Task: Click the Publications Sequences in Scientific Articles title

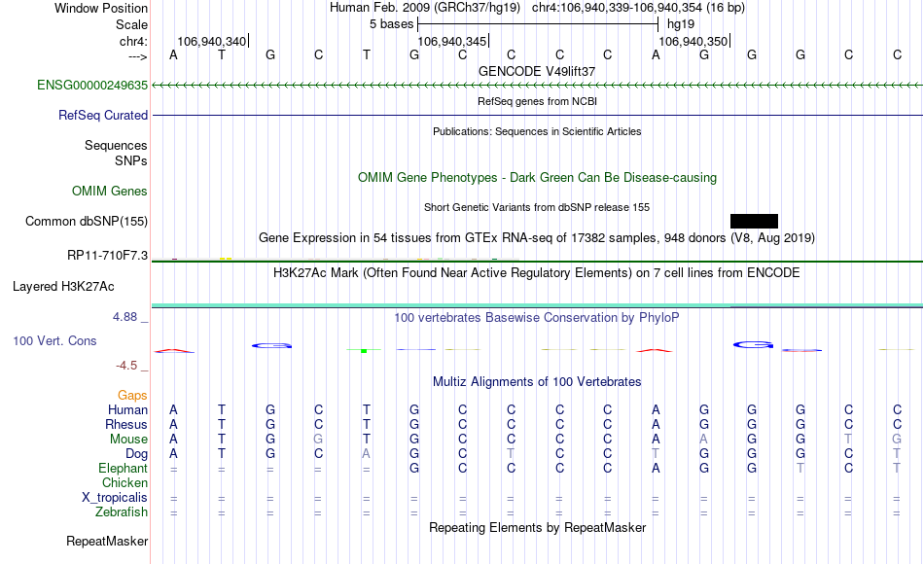Action: [537, 131]
